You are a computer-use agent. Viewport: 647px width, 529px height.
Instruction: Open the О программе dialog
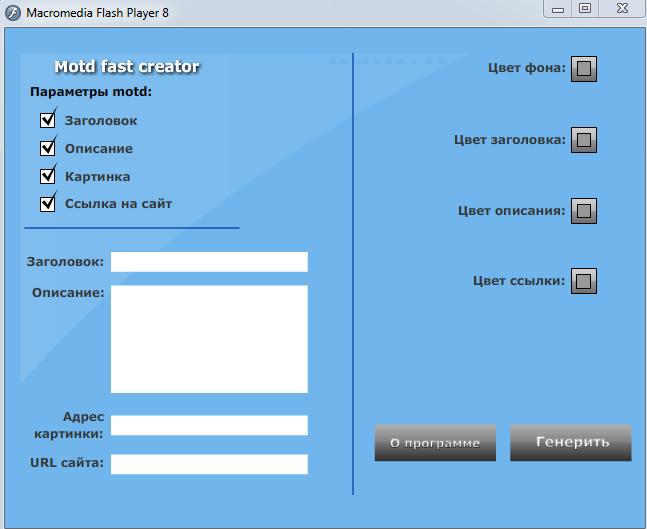click(435, 443)
